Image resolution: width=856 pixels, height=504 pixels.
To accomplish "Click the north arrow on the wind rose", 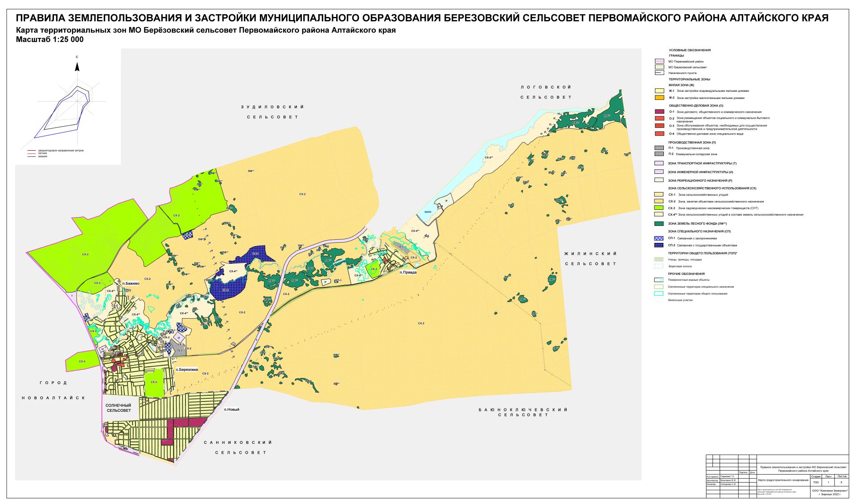I will (x=77, y=66).
